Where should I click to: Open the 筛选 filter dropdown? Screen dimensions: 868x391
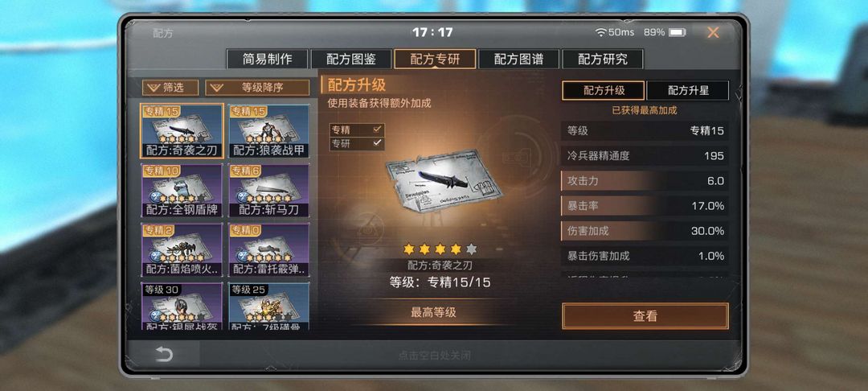point(170,88)
